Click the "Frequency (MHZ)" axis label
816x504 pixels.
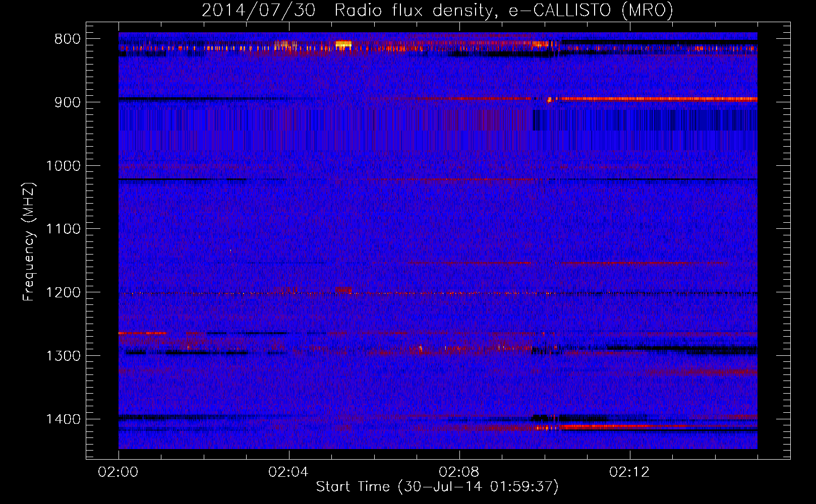28,241
